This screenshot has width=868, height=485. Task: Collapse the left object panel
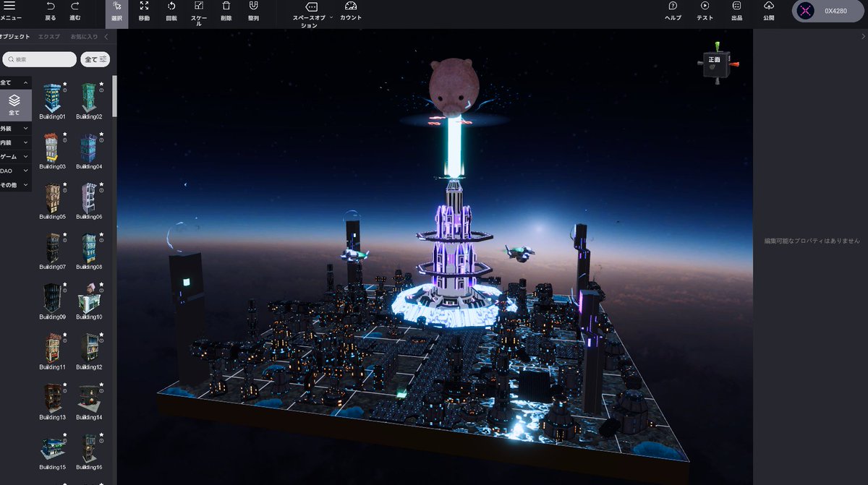(106, 36)
